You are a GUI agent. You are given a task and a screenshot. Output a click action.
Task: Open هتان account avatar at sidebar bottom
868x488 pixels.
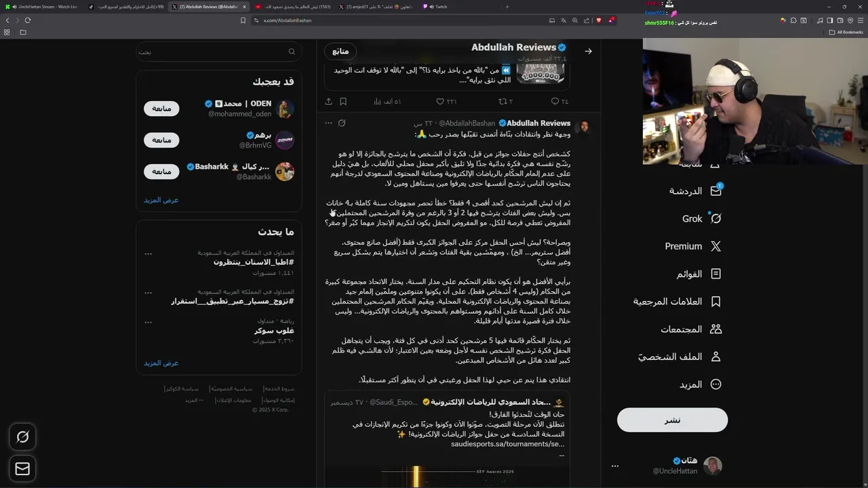(x=713, y=466)
